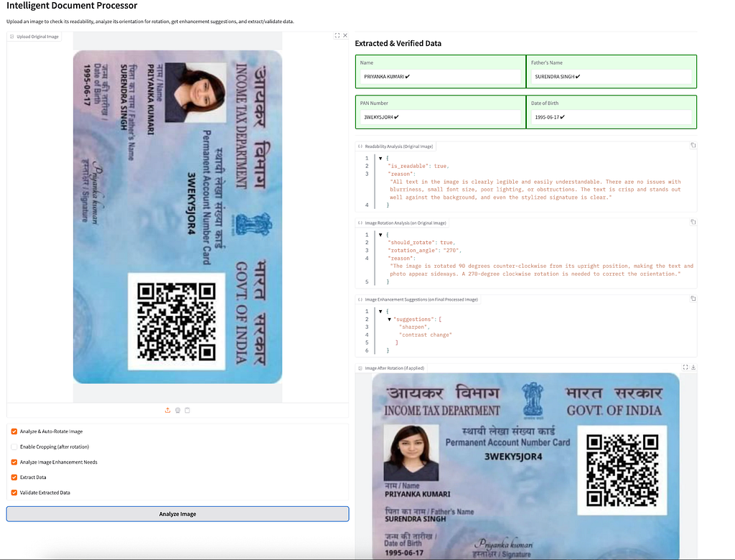
Task: Collapse the root object in Image Rotation Analysis JSON
Action: [380, 235]
